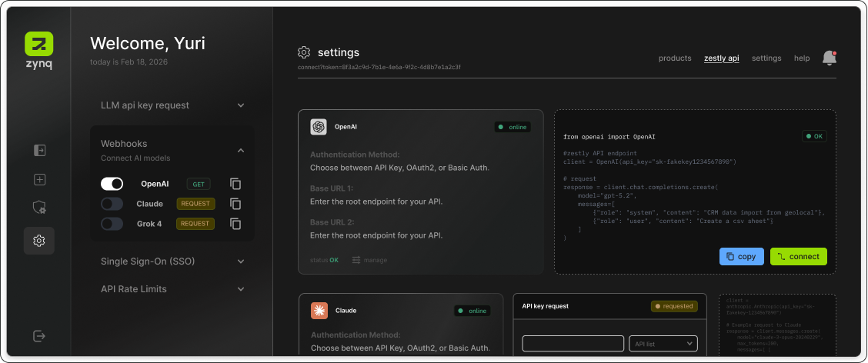
Task: Click the GET button for OpenAI
Action: [x=199, y=184]
